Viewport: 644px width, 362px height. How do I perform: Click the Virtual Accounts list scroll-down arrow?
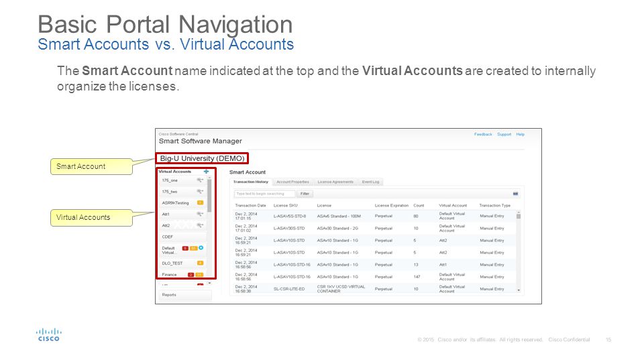209,283
